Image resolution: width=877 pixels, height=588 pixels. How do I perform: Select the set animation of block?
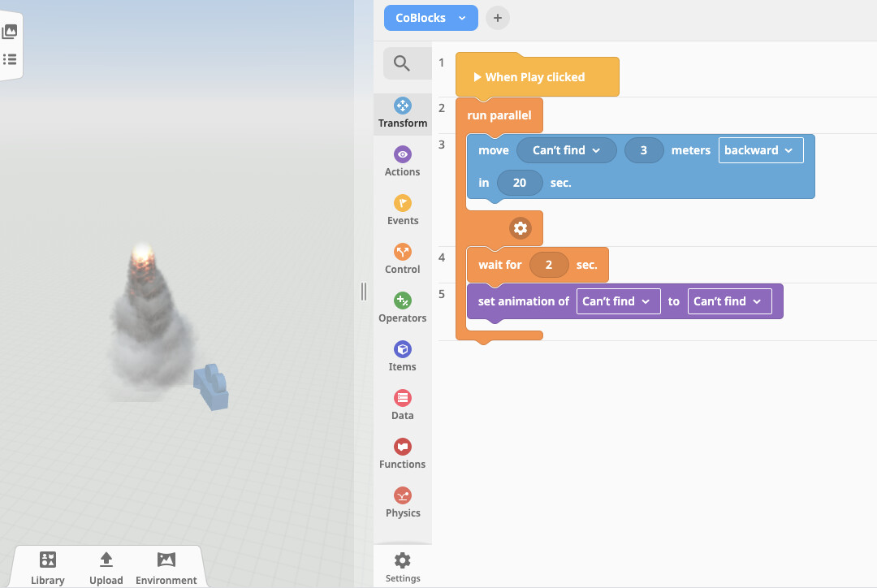pos(624,301)
